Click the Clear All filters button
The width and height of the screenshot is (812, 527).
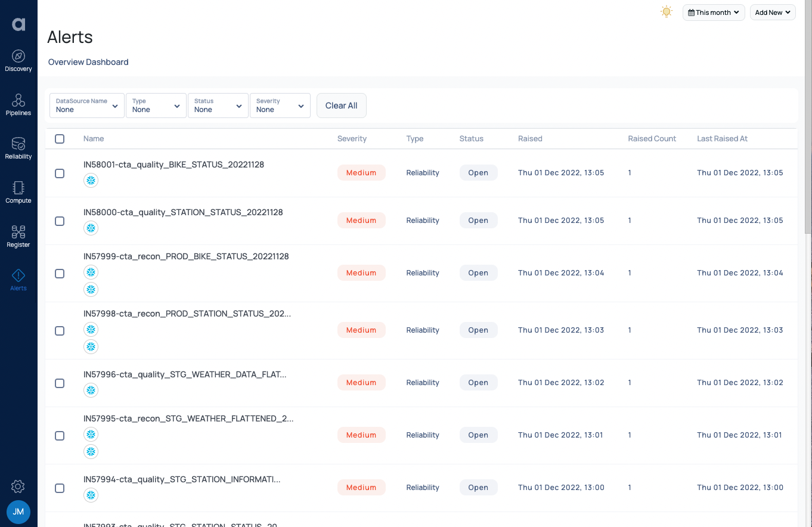341,106
